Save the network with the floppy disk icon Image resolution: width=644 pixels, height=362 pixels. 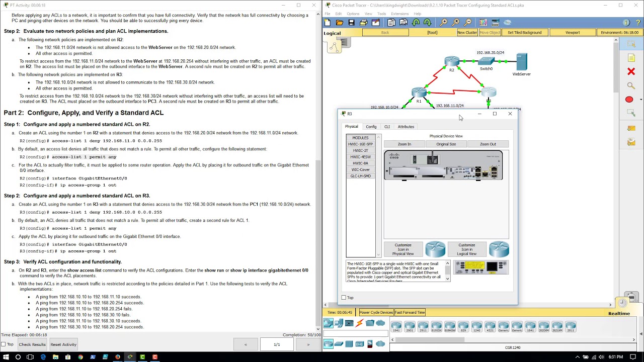tap(351, 23)
